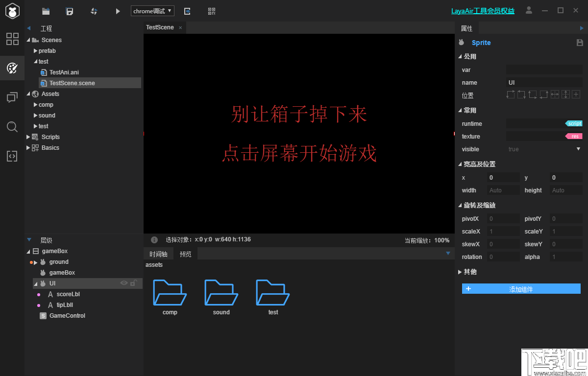Open the search icon in left sidebar
This screenshot has width=588, height=376.
[12, 127]
